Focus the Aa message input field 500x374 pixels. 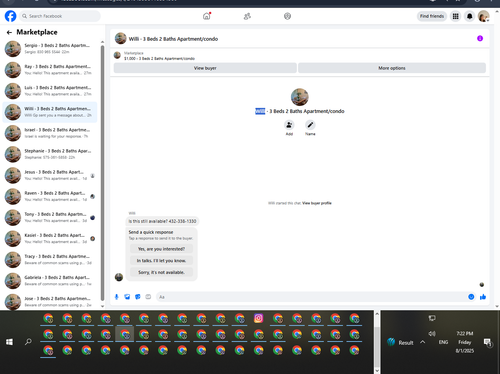[312, 297]
